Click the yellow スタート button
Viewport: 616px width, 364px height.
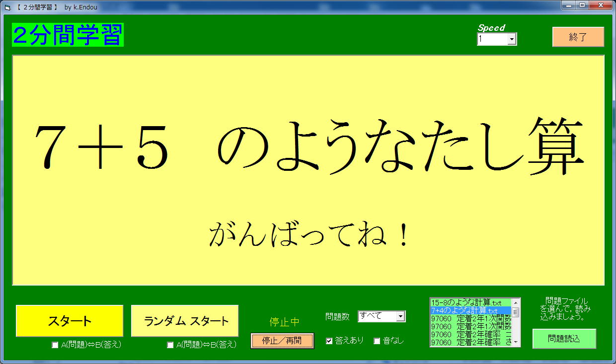pos(70,321)
